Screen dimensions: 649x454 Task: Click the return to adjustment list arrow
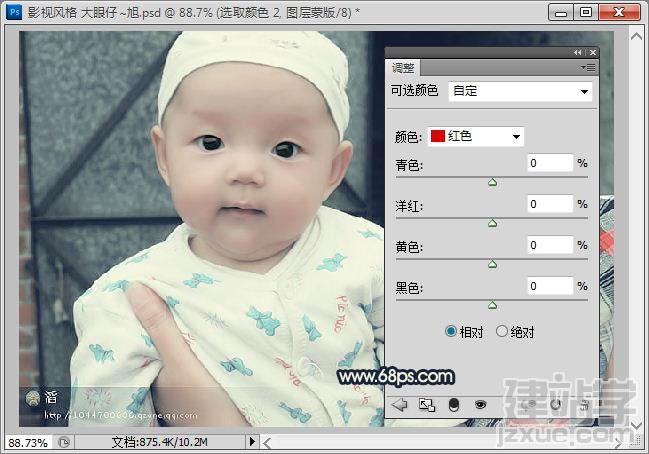pos(400,404)
